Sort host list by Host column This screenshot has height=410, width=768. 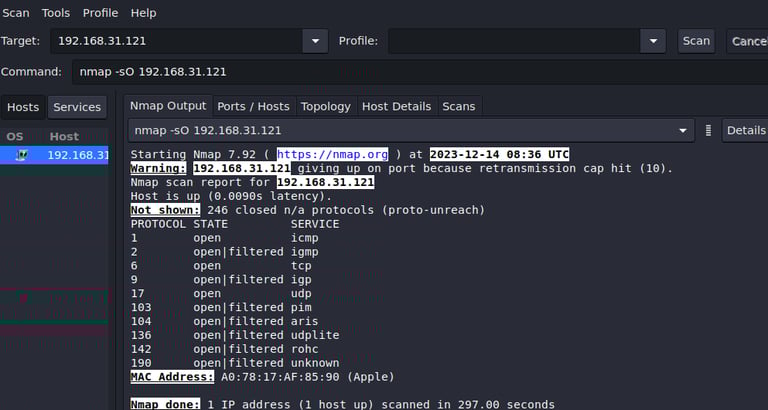[64, 137]
